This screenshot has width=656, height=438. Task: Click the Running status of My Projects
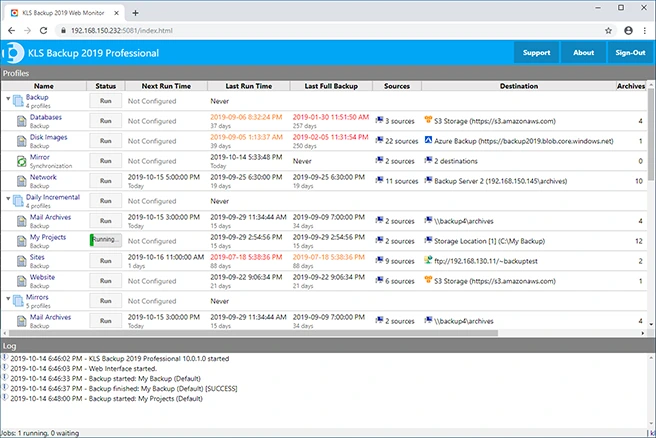[105, 241]
